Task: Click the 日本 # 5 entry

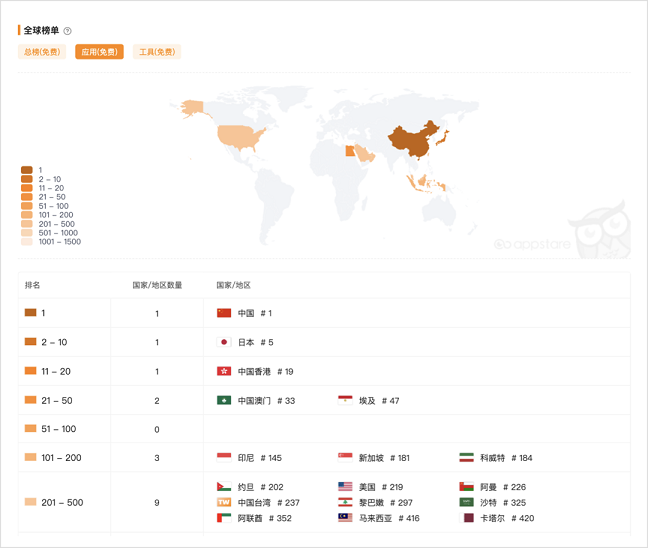Action: point(256,342)
